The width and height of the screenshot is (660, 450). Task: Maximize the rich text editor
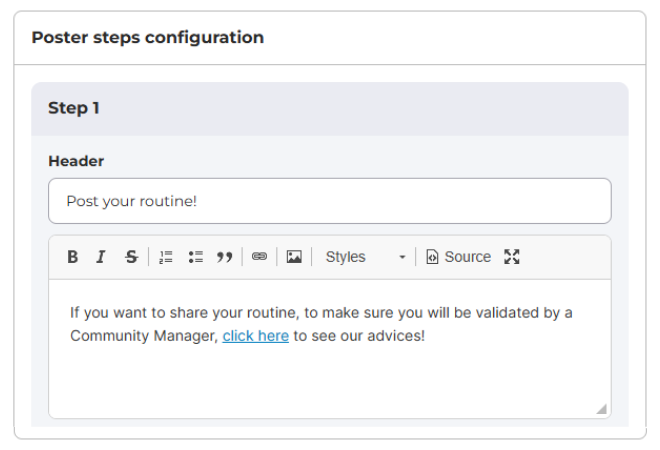pos(512,257)
